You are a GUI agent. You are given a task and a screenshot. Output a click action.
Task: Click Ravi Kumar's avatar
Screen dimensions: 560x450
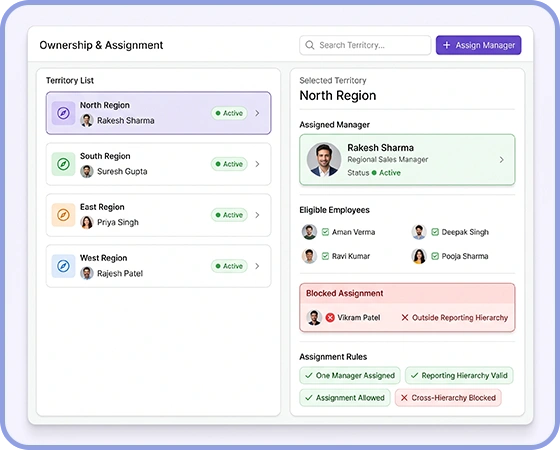pos(309,256)
